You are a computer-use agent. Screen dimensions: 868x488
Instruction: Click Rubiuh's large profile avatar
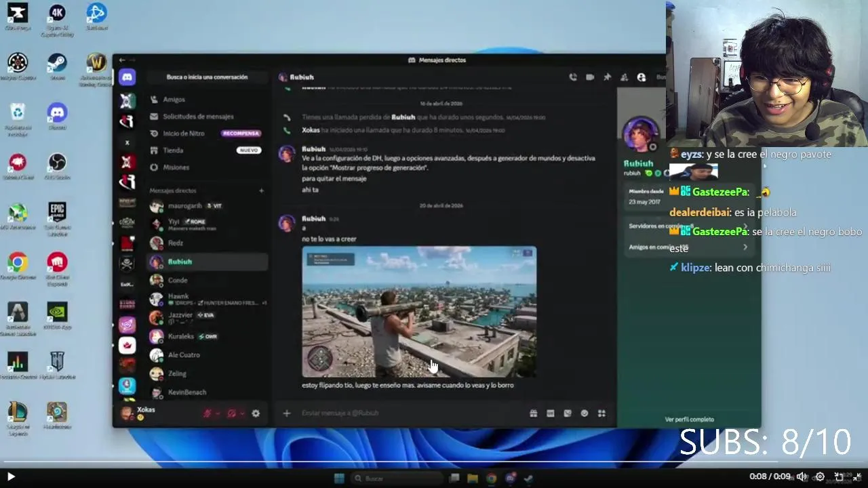coord(640,134)
